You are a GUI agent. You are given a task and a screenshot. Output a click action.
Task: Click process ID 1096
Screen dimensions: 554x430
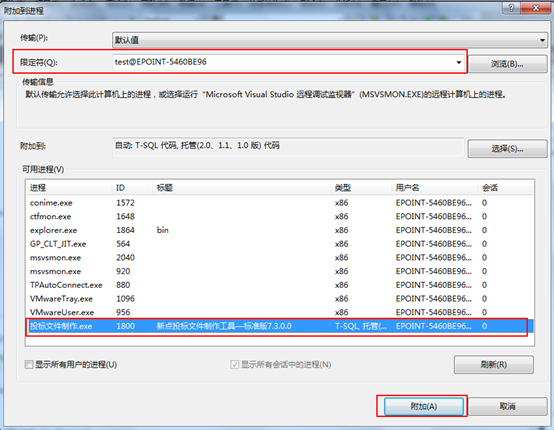(x=125, y=299)
